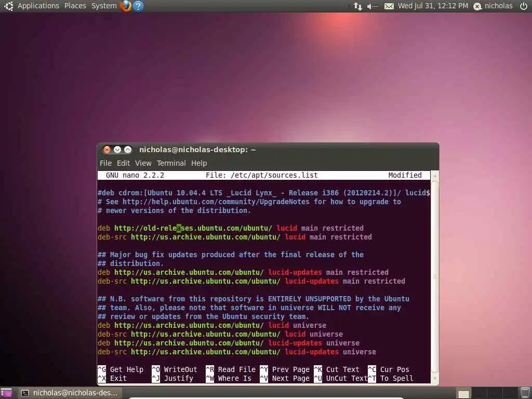
Task: Click the '^V Next Page' nano shortcut
Action: (285, 378)
